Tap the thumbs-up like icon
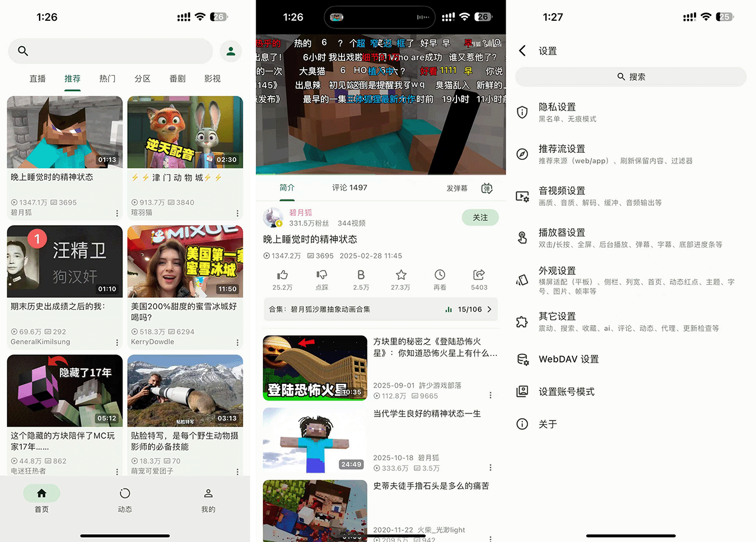This screenshot has width=756, height=542. pos(282,275)
